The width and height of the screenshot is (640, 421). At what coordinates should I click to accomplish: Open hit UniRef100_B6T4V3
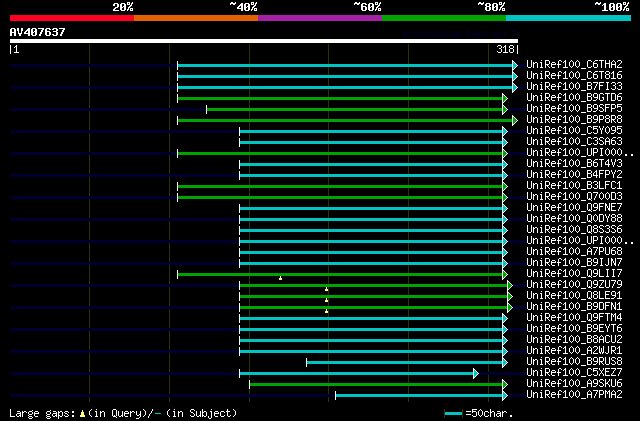tap(574, 164)
